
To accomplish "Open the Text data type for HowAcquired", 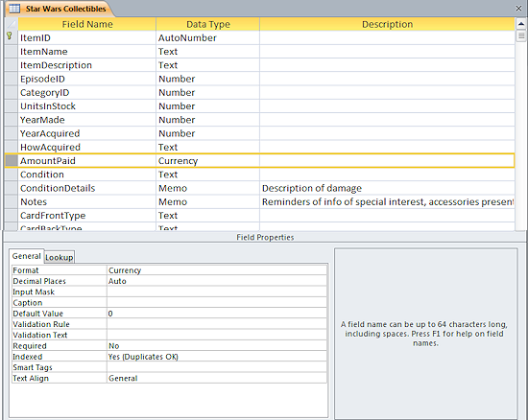I will click(207, 147).
